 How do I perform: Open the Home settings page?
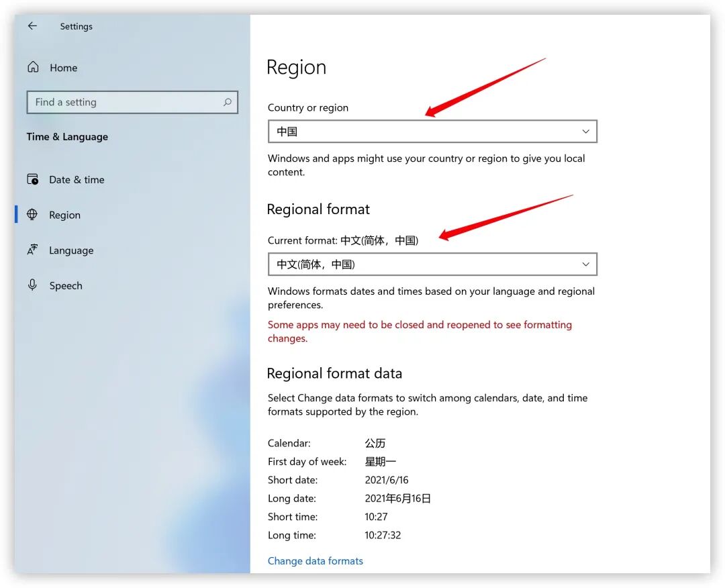[63, 68]
